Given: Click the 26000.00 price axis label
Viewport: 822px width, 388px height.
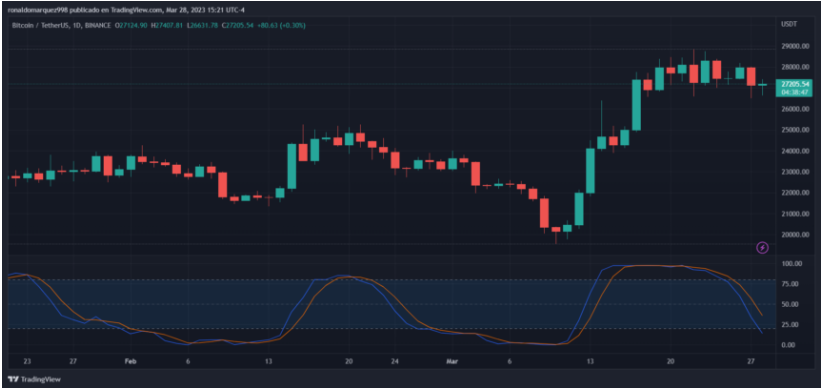Looking at the screenshot, I should pyautogui.click(x=795, y=109).
